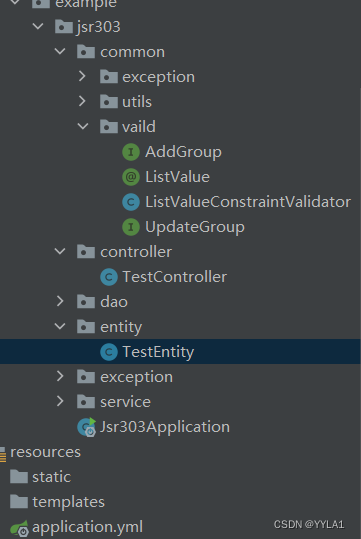
Task: Select the entity package label
Action: 121,327
